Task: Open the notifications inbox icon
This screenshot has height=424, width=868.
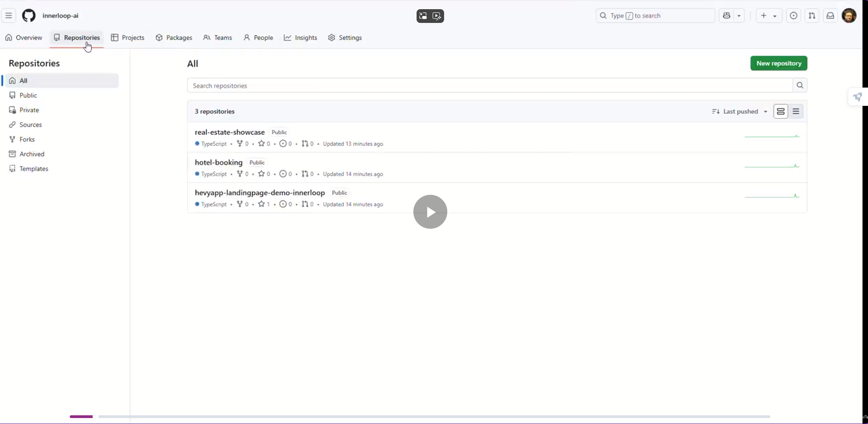Action: pyautogui.click(x=830, y=16)
